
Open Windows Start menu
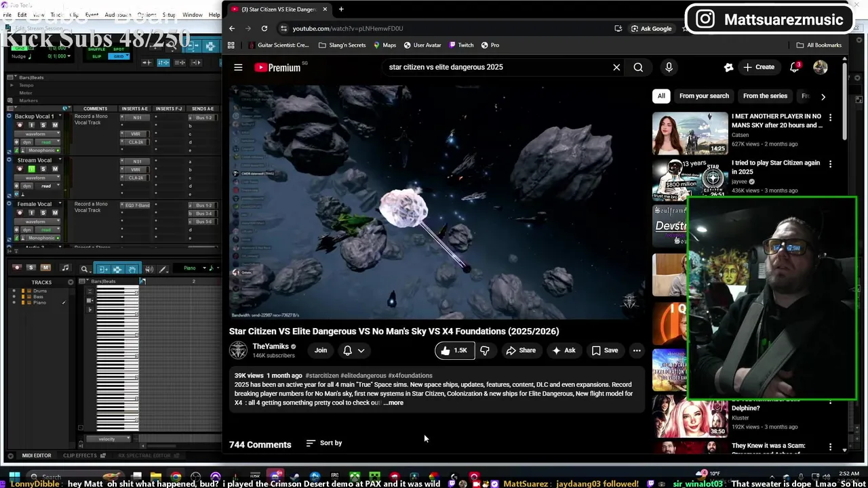[15, 476]
